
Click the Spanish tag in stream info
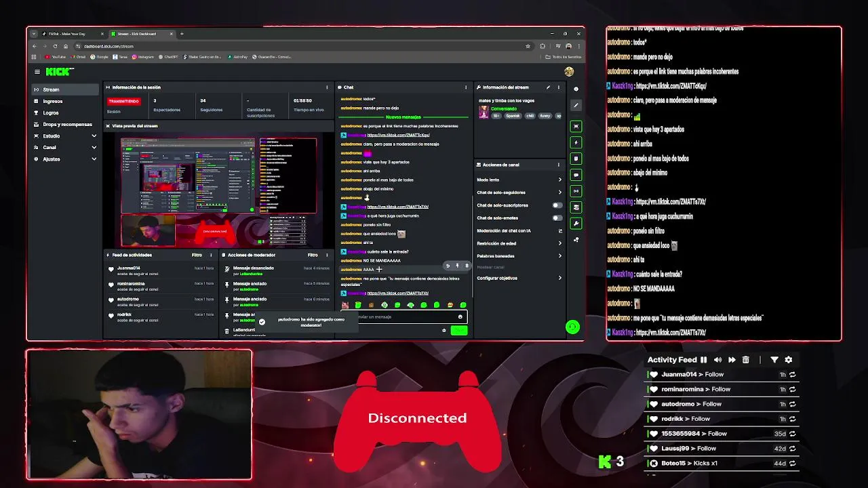click(x=513, y=116)
